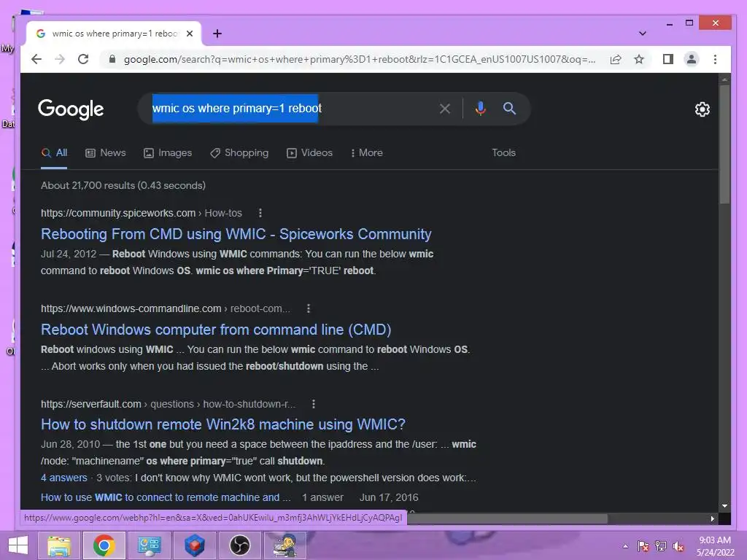747x560 pixels.
Task: Go to the Google homepage logo
Action: click(x=71, y=109)
